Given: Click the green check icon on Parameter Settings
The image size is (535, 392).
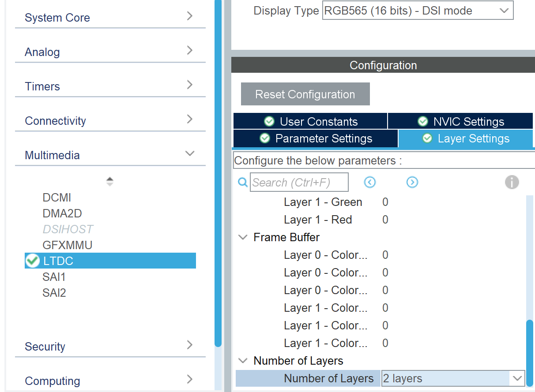Looking at the screenshot, I should click(x=264, y=138).
